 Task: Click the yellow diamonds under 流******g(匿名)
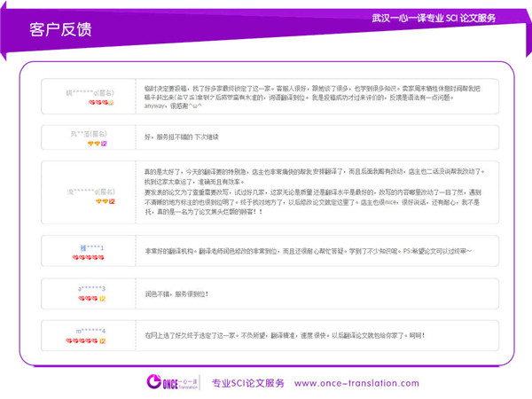[102, 201]
